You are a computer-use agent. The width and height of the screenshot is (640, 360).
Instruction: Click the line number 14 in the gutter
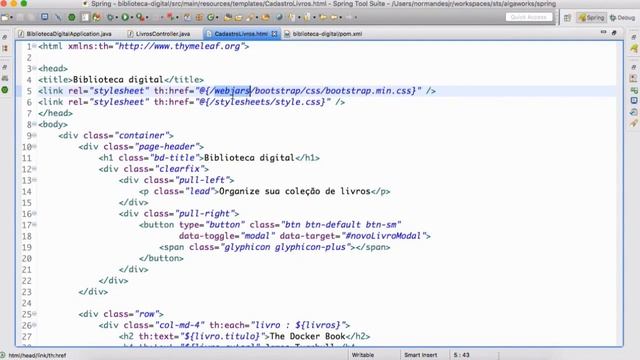click(x=27, y=191)
